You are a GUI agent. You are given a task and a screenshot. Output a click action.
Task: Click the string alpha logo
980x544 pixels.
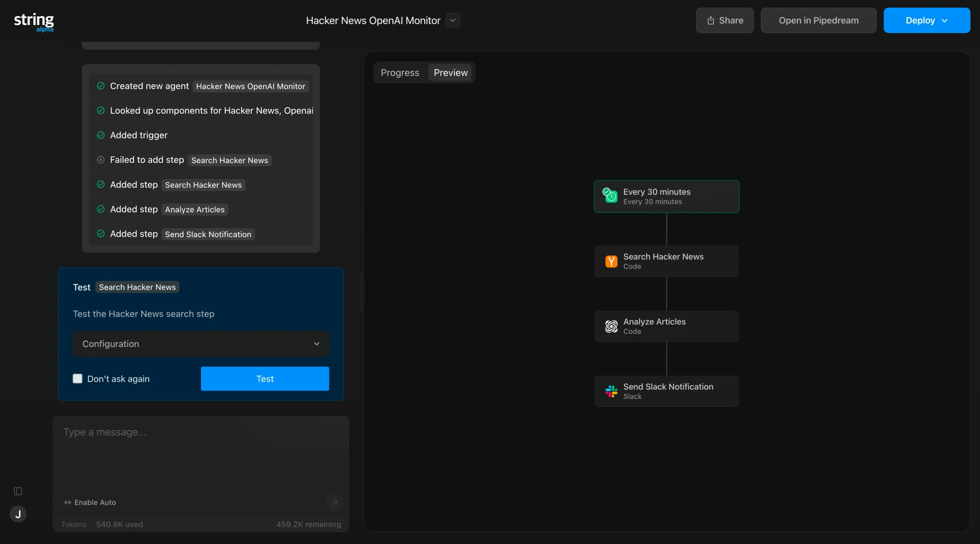point(33,22)
